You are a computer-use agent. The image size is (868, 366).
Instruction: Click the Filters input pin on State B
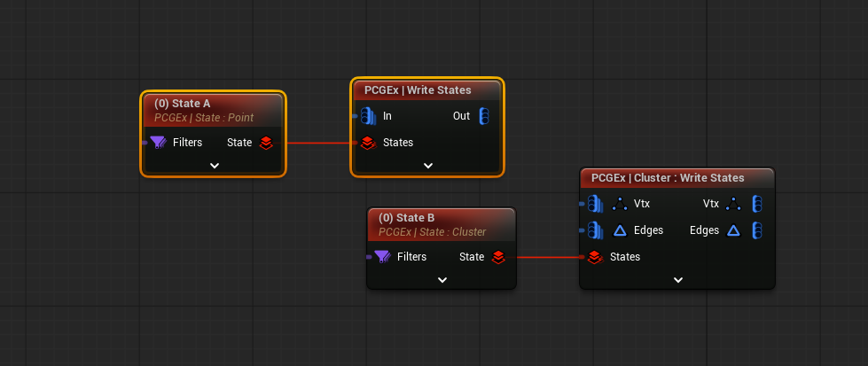382,257
